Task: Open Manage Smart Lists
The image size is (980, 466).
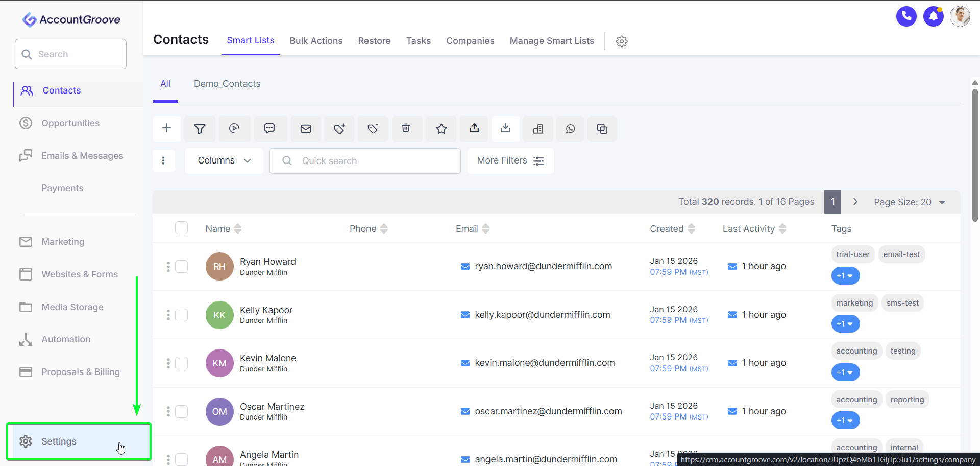Action: (x=552, y=41)
